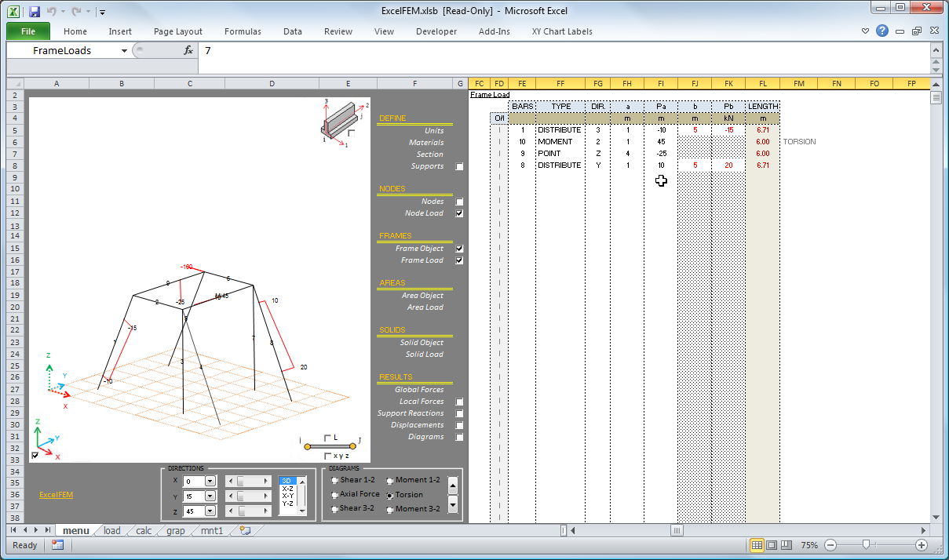The image size is (949, 560).
Task: Click the Undo arrow icon
Action: [52, 12]
